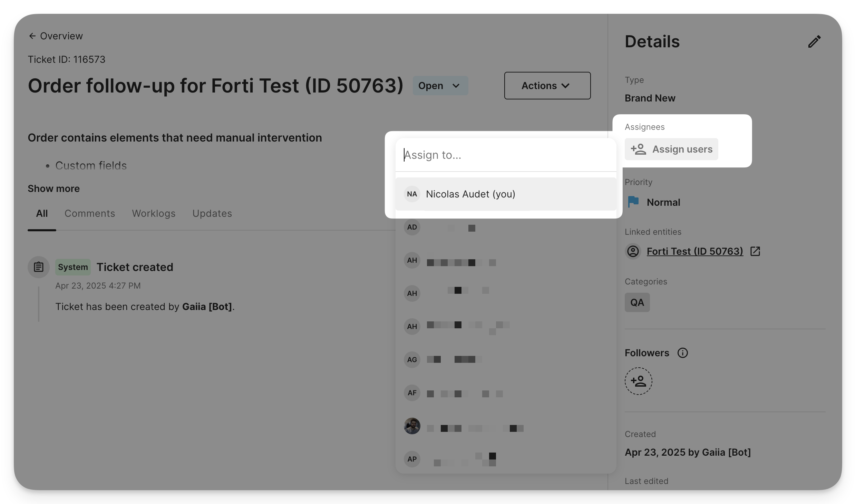Screen dimensions: 856x504
Task: Click the QA category tag
Action: click(x=637, y=302)
